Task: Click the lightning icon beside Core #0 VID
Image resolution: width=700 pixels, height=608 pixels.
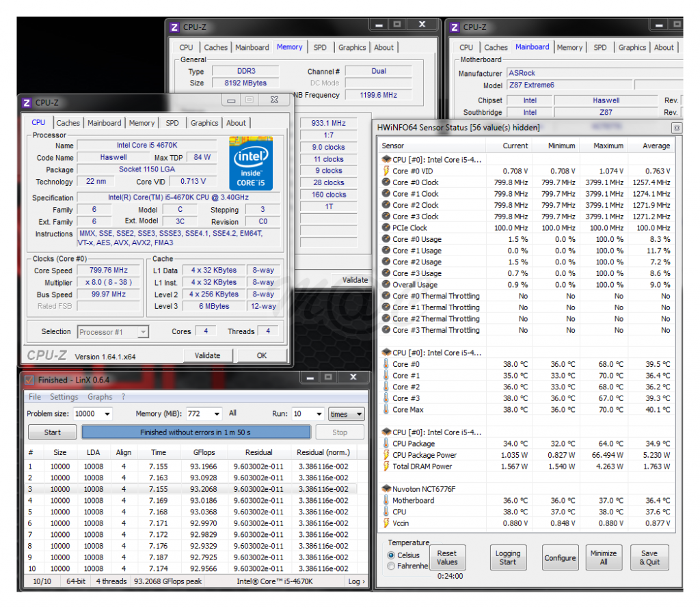Action: click(x=386, y=171)
